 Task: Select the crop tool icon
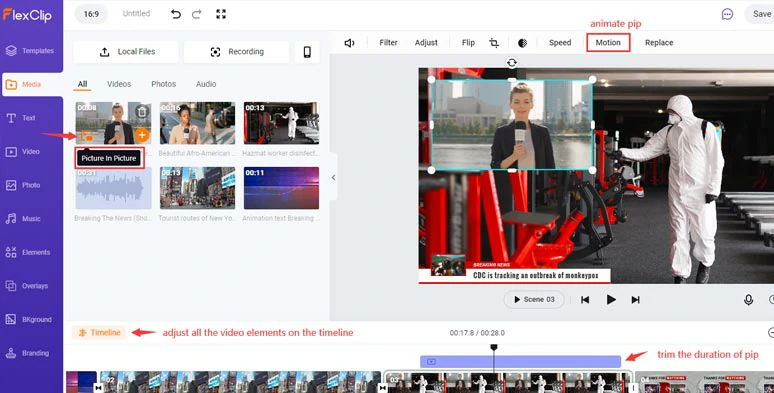coord(494,43)
